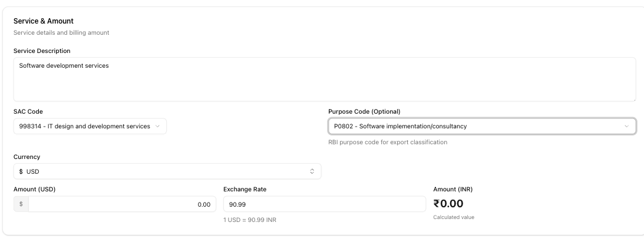Click the ₹0.00 calculated INR amount
Viewport: 644px width, 242px height.
pyautogui.click(x=448, y=204)
